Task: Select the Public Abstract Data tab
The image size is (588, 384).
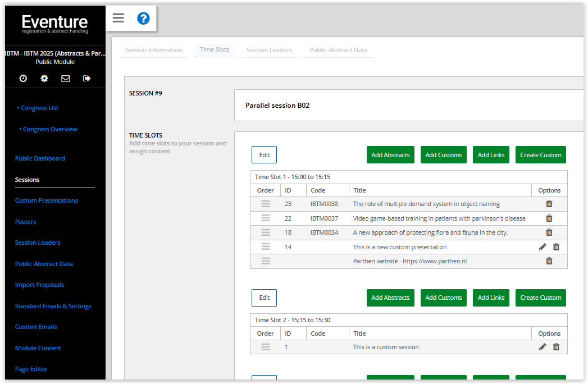Action: tap(338, 50)
